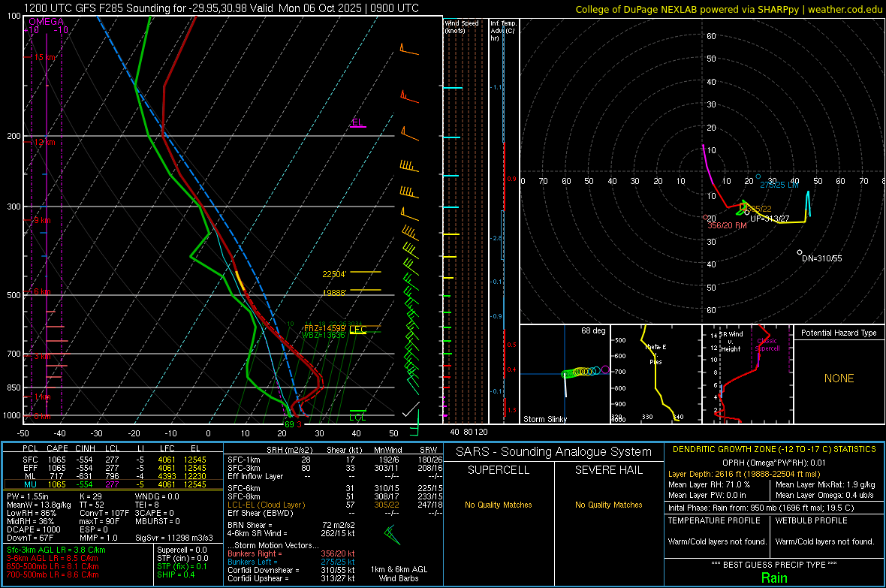Click the Initial Phase rain line
The height and width of the screenshot is (588, 886).
(761, 508)
